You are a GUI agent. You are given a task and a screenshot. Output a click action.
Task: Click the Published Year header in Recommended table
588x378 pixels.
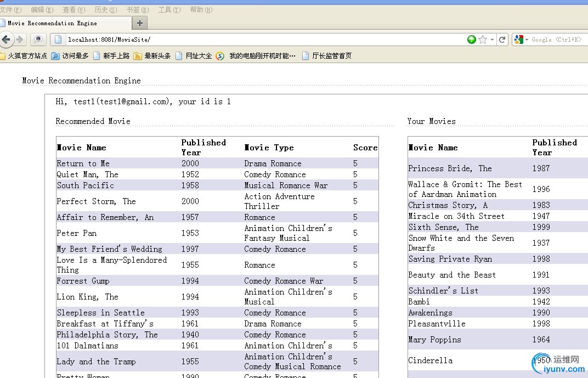point(203,148)
